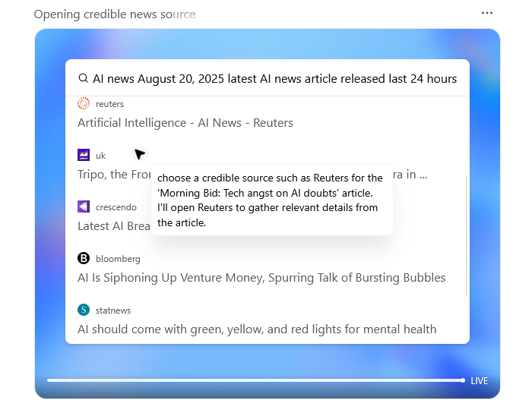Viewport: 532px width, 416px height.
Task: Open the Latest AI Brea… crescendo result
Action: pos(114,226)
